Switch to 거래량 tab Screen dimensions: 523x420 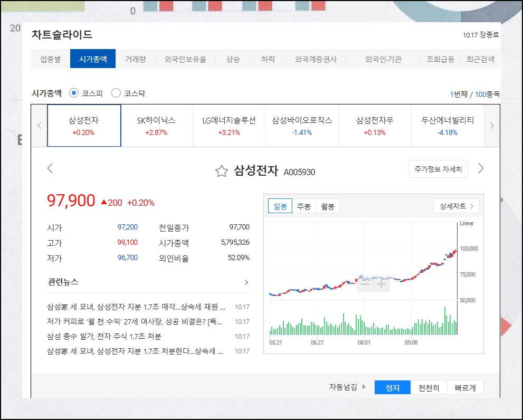tap(136, 59)
